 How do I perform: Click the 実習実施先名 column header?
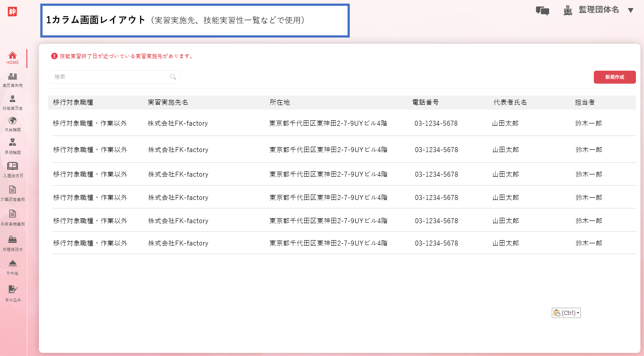pos(168,102)
